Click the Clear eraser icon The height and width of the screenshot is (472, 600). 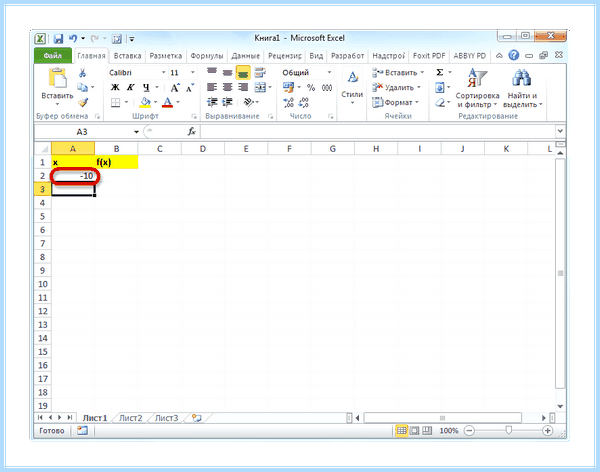click(x=440, y=103)
